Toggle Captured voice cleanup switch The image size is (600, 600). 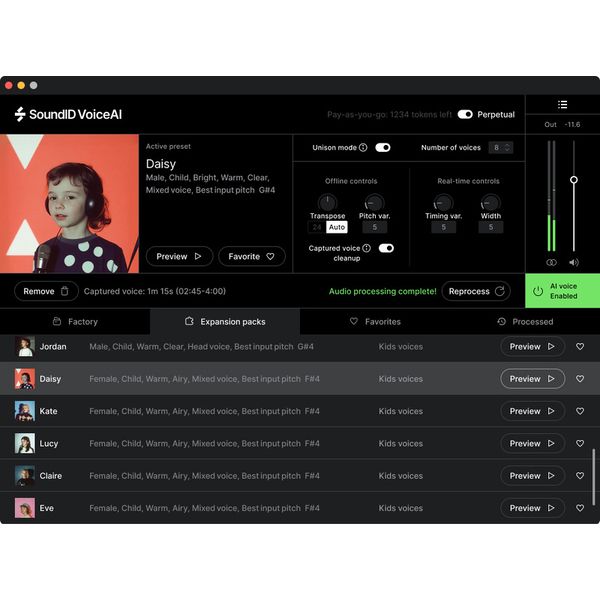tap(386, 248)
